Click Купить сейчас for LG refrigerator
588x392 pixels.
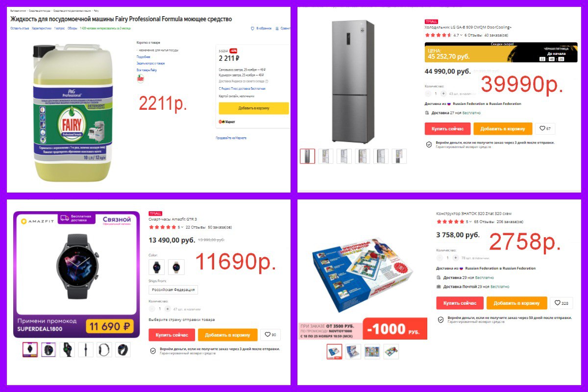[447, 129]
